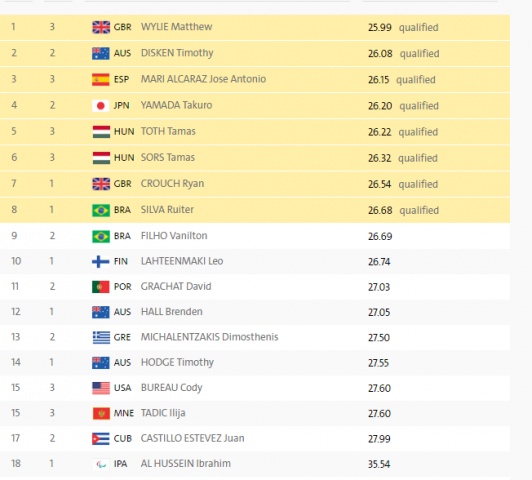Image resolution: width=532 pixels, height=480 pixels.
Task: Click FILHO Vanilton's name in row nine
Action: (174, 236)
